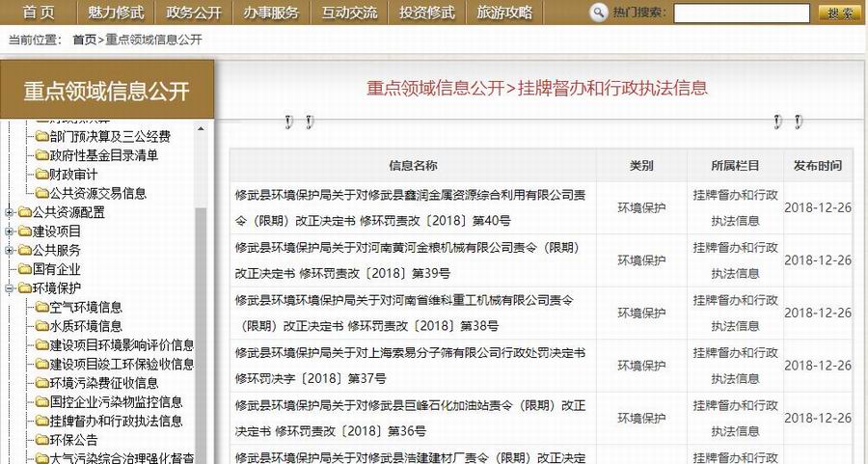Screen dimensions: 868x464
Task: Click folder icon beside 建设项目
Action: click(x=25, y=231)
